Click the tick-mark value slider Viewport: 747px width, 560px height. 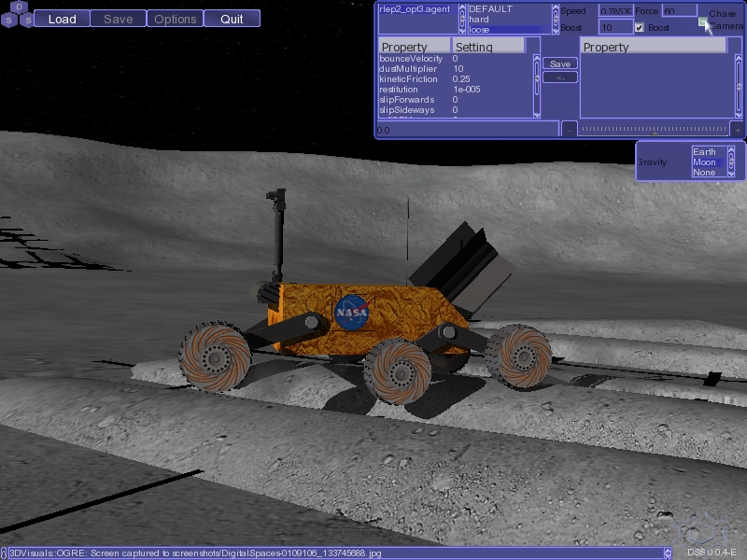point(654,130)
